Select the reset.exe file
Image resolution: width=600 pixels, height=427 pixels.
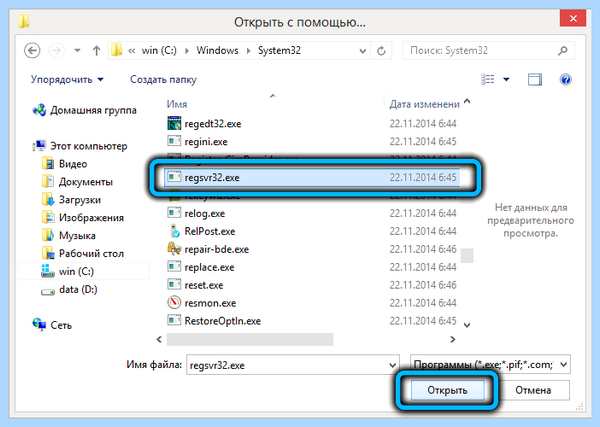coord(312,285)
